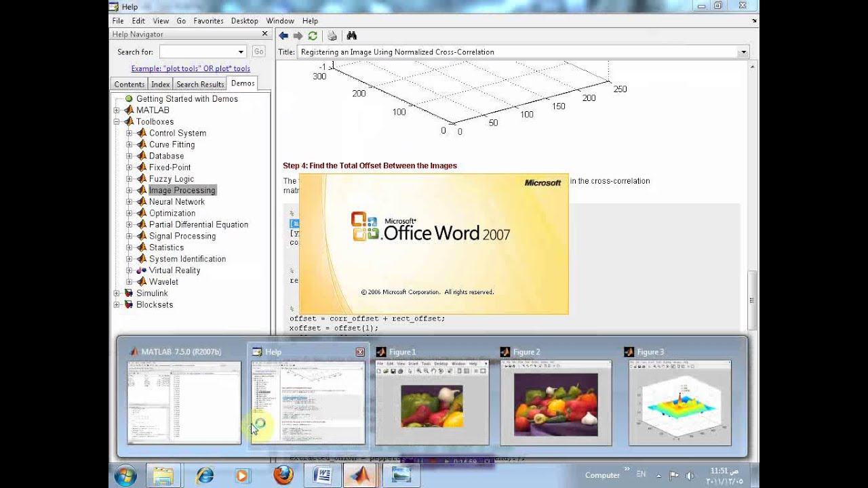Expand the MATLAB tree node
868x488 pixels.
(117, 110)
